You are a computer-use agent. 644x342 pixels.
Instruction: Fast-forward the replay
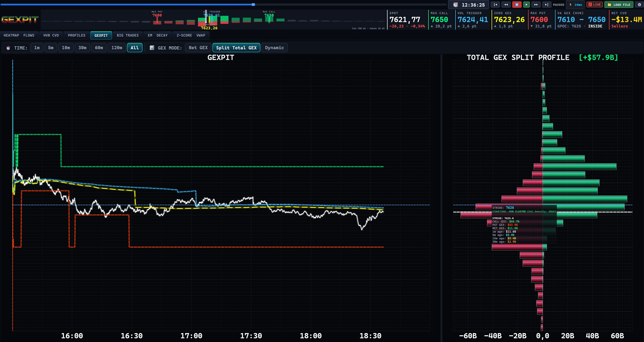tap(536, 5)
